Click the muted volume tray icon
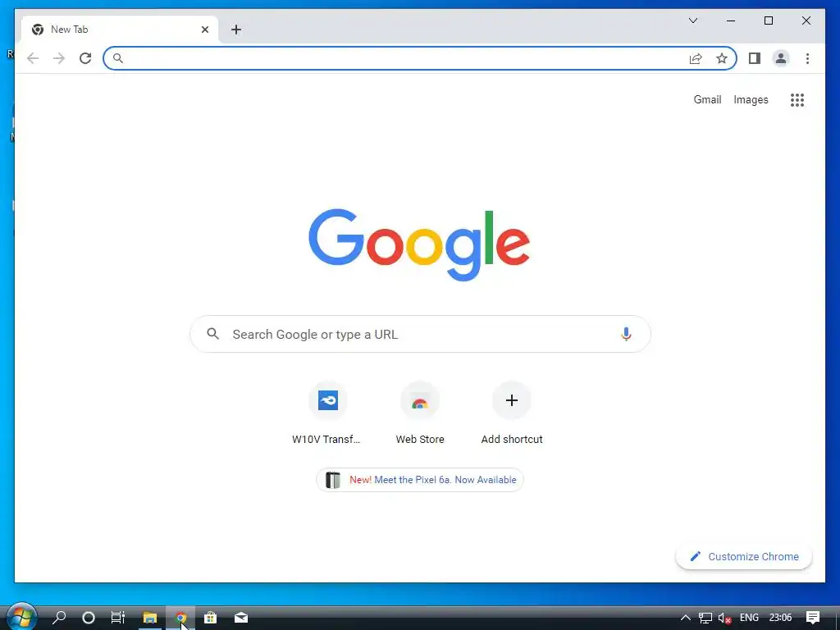Viewport: 840px width, 630px height. [x=725, y=618]
